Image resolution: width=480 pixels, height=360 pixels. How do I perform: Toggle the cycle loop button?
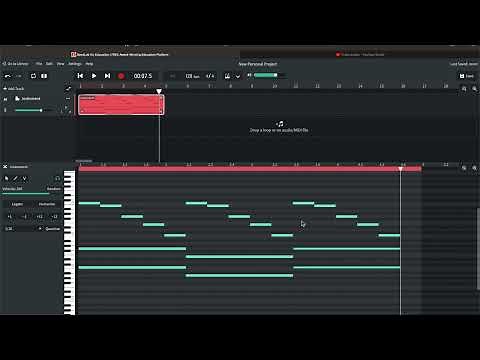point(33,76)
